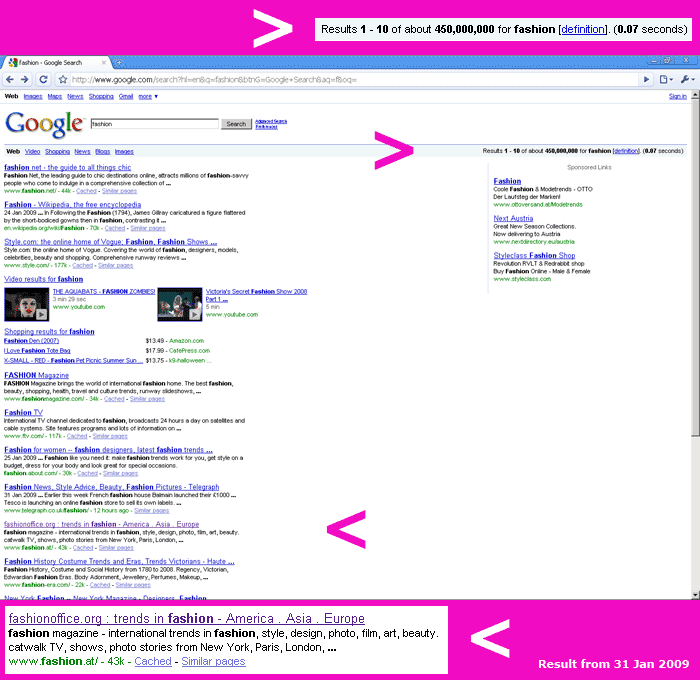Focus the search box containing 'fashion'
Image resolution: width=700 pixels, height=680 pixels.
tap(154, 124)
